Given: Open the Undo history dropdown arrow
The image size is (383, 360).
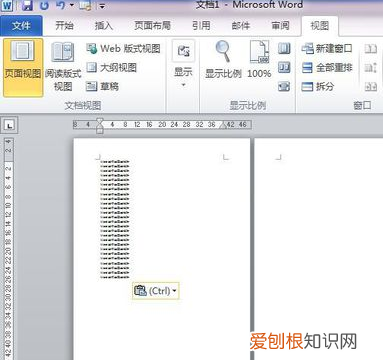Looking at the screenshot, I should (x=72, y=5).
